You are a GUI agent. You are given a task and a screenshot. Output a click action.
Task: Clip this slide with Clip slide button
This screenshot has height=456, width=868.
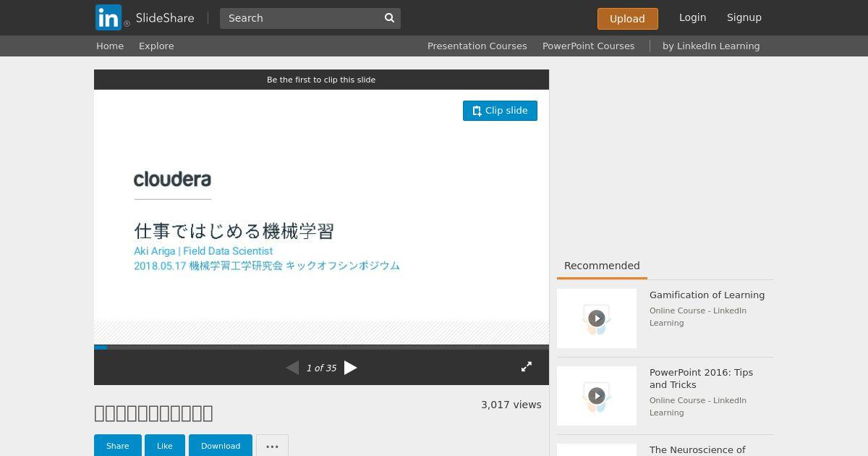tap(500, 111)
